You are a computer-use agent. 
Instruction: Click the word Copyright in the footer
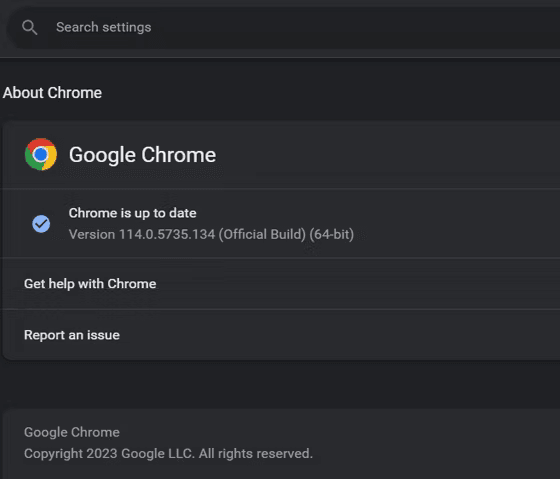coord(54,454)
